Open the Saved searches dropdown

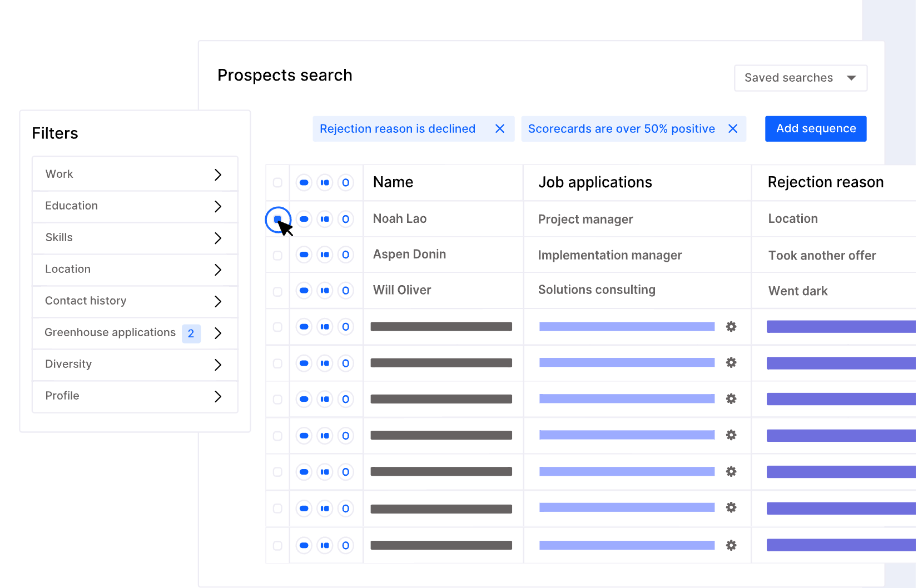pyautogui.click(x=800, y=78)
